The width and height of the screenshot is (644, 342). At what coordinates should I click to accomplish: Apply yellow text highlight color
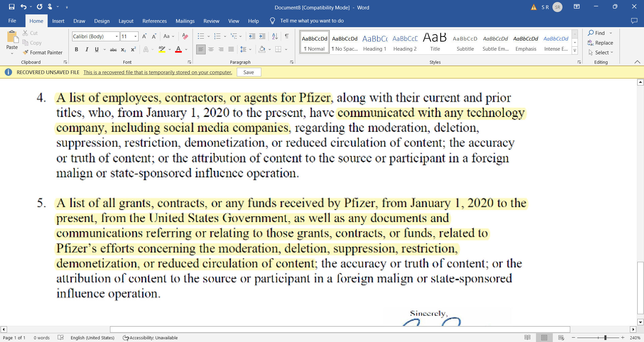click(x=162, y=50)
